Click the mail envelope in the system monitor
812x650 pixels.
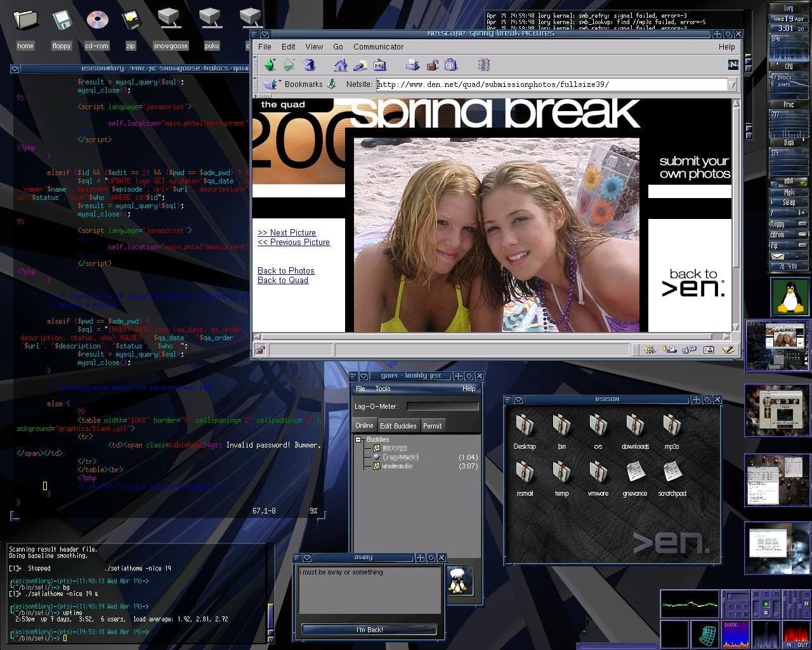point(777,256)
